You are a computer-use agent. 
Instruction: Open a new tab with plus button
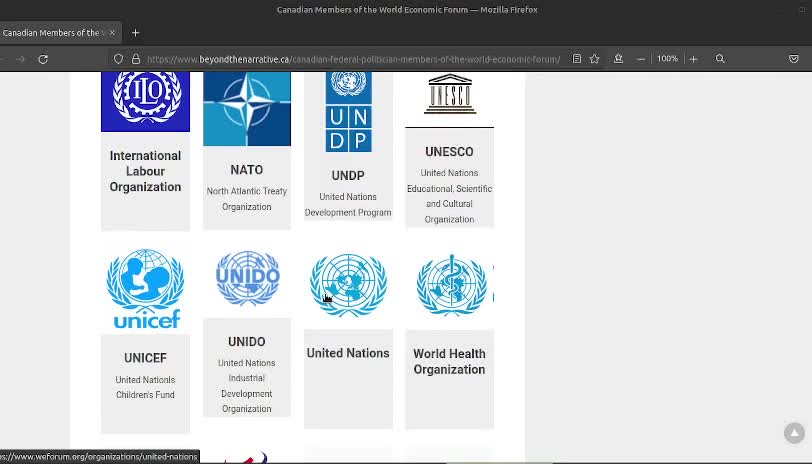coord(135,33)
